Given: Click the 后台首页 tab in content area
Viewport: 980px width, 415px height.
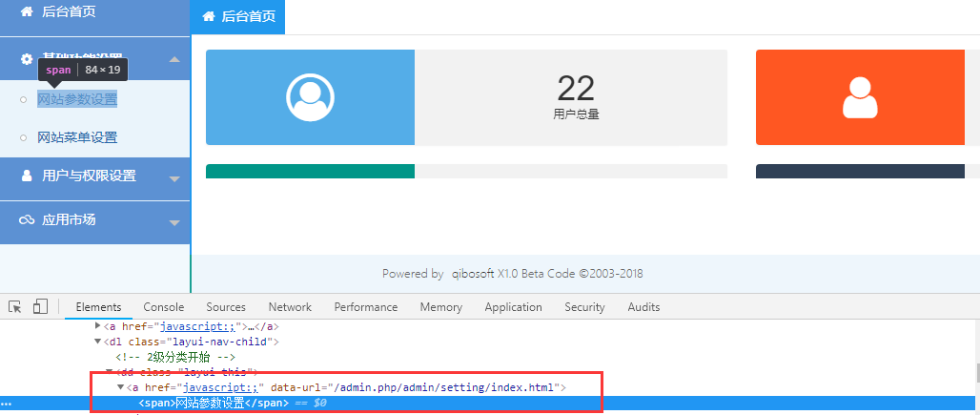Looking at the screenshot, I should pyautogui.click(x=238, y=16).
